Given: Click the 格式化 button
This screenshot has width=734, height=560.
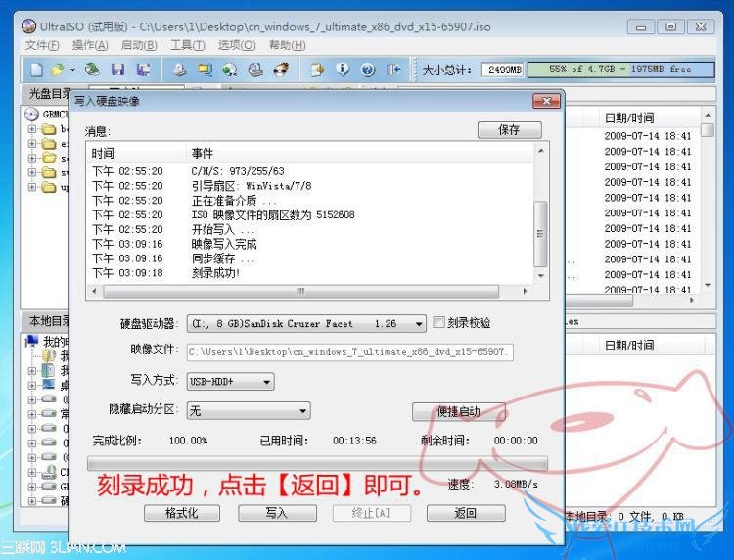Looking at the screenshot, I should [x=182, y=513].
